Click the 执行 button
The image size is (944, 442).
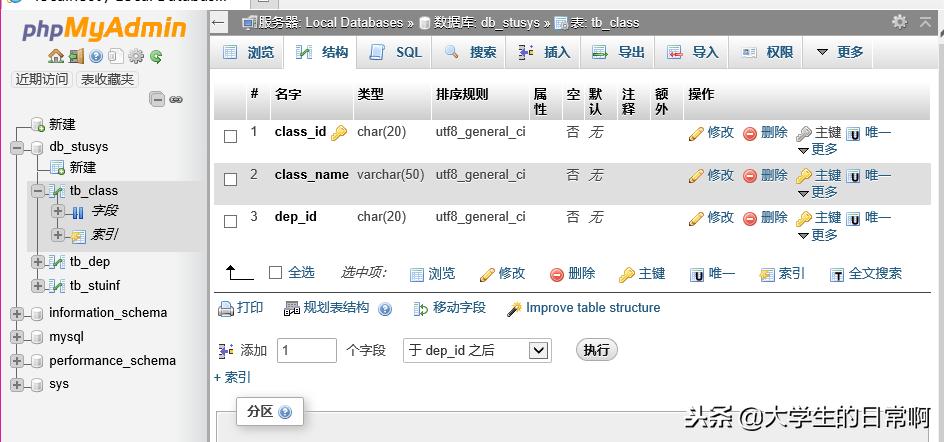coord(597,350)
